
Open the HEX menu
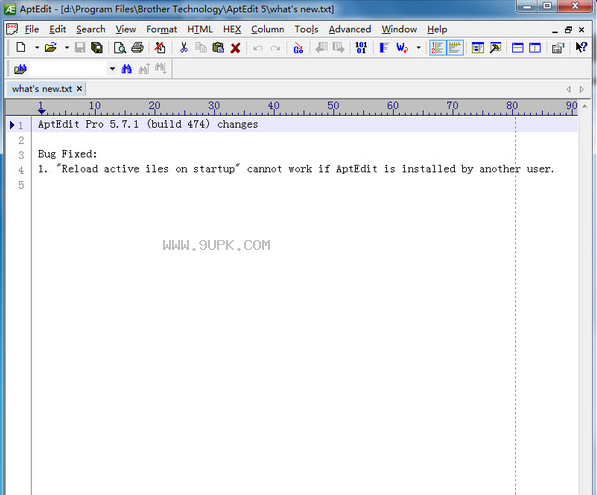point(232,29)
